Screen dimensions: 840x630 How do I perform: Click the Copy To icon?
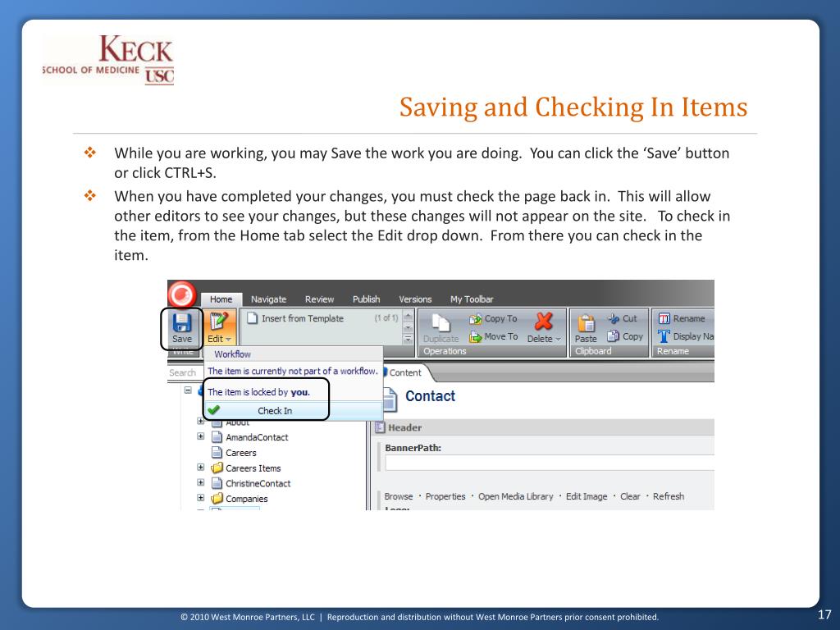pos(475,319)
